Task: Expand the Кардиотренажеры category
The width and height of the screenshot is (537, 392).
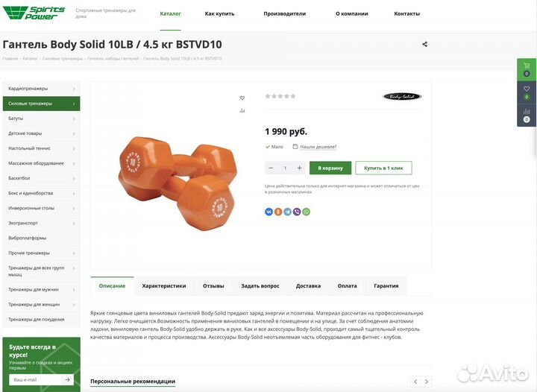Action: (42, 89)
